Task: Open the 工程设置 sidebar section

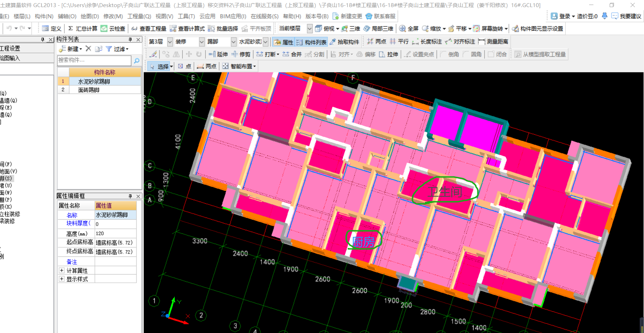Action: (x=27, y=49)
